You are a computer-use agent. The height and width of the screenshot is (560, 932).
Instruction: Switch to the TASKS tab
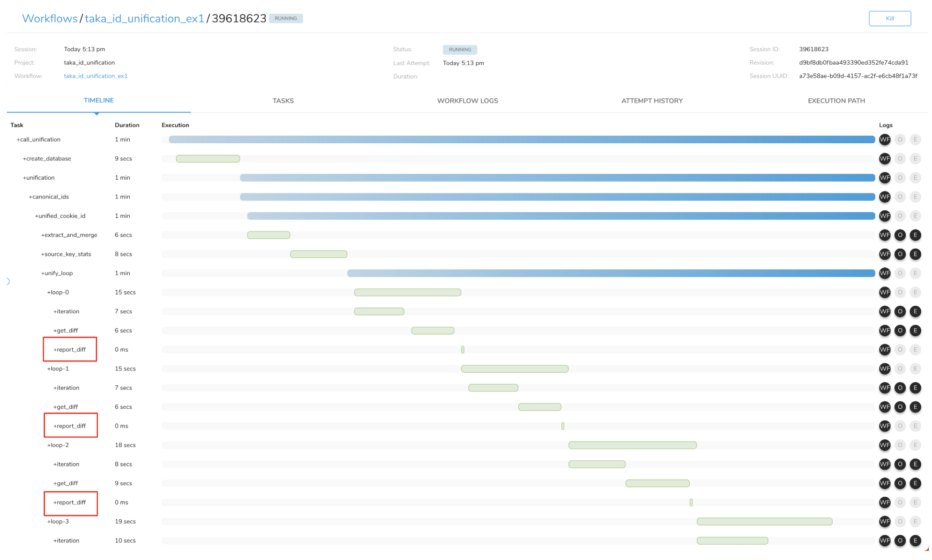click(x=283, y=101)
